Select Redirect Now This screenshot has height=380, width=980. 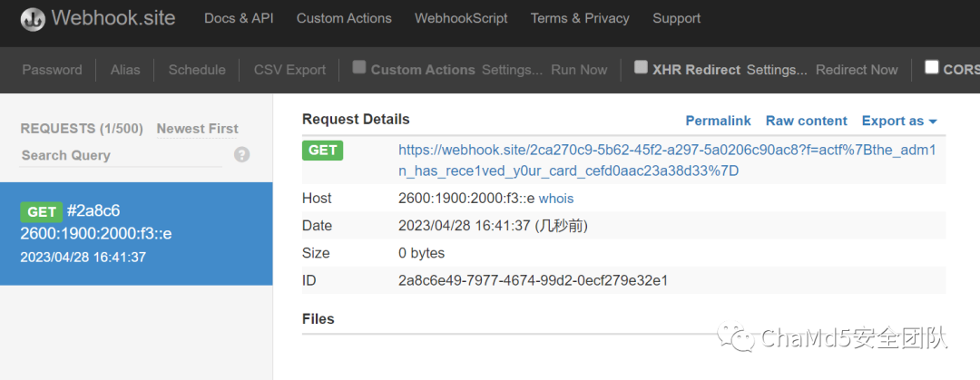(x=857, y=70)
